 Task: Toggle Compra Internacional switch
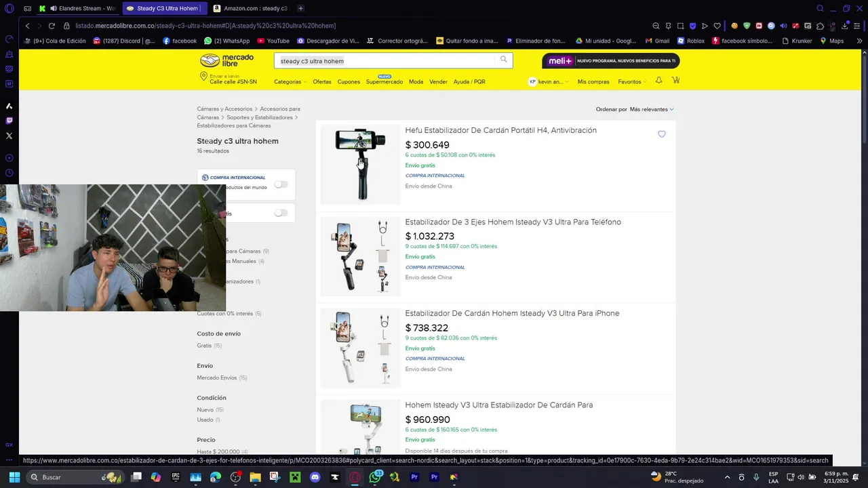tap(281, 184)
